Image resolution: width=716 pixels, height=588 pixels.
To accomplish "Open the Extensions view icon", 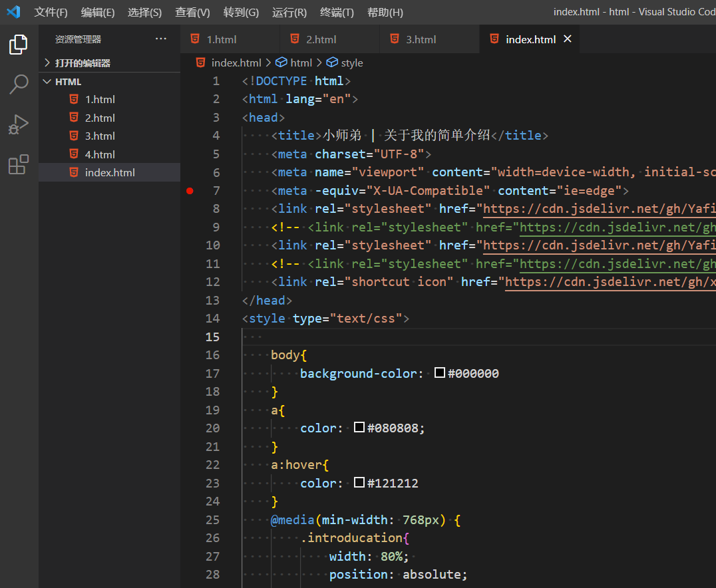I will (x=18, y=164).
